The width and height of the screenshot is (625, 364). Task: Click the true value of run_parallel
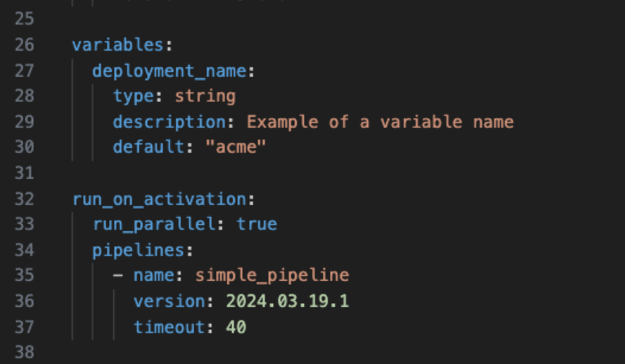[x=257, y=224]
